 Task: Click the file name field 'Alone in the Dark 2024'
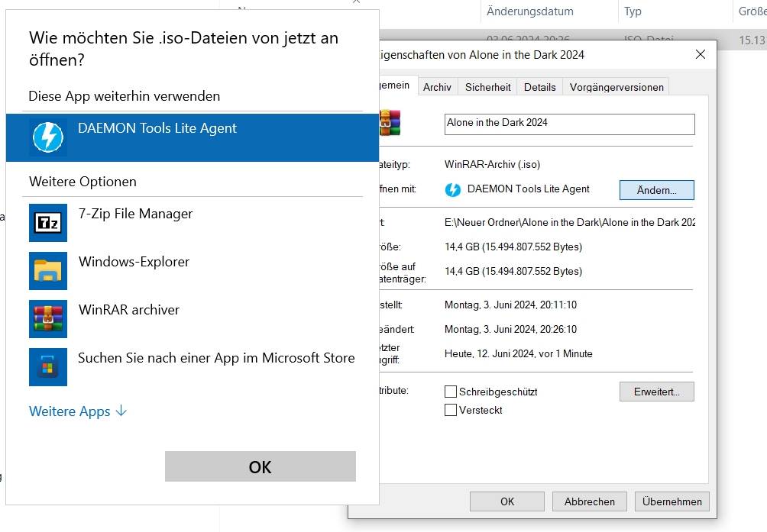coord(569,124)
